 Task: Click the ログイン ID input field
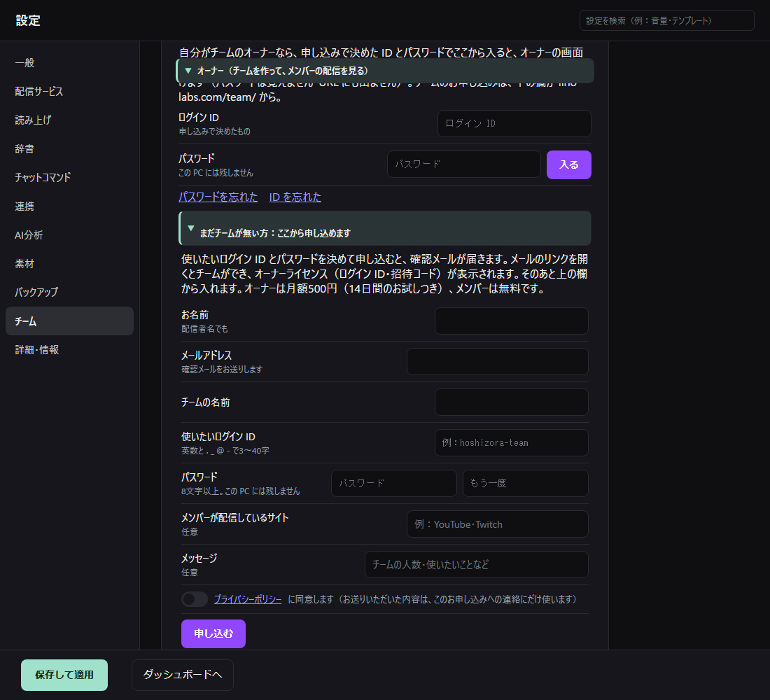point(514,123)
